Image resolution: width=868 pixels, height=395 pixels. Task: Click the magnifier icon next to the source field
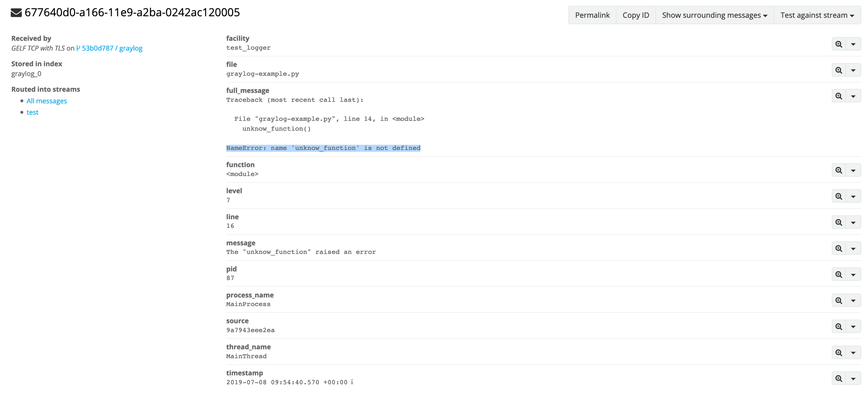click(838, 326)
